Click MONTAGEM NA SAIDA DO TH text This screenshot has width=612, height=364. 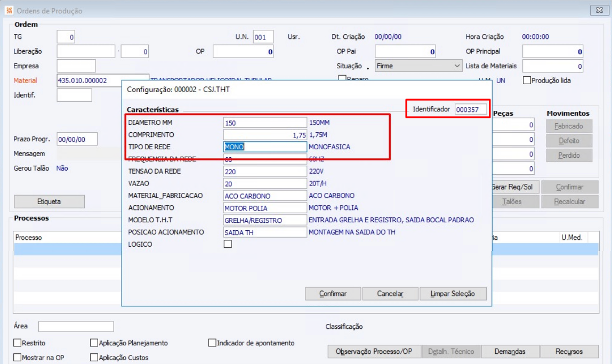click(x=352, y=232)
